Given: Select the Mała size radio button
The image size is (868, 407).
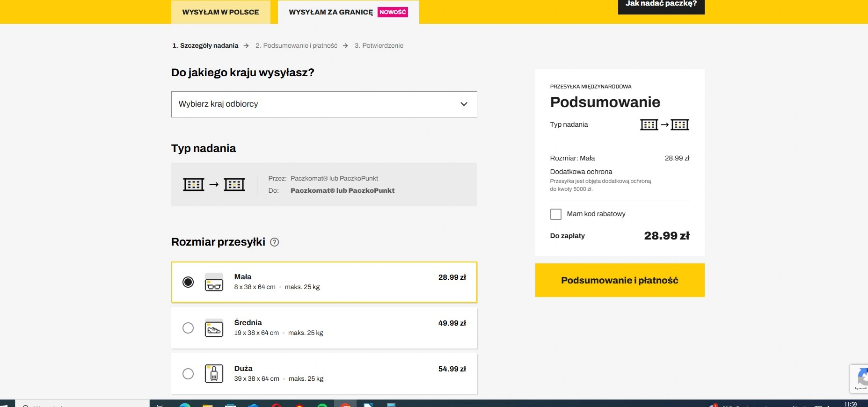Looking at the screenshot, I should click(x=188, y=282).
